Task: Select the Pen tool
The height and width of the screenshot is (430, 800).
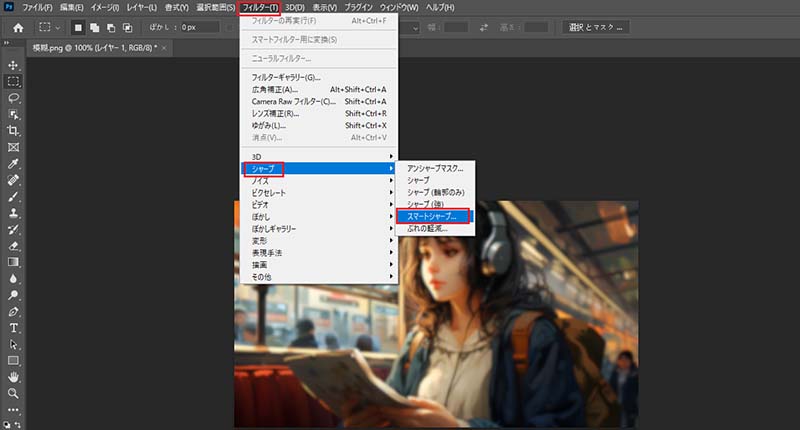Action: [x=13, y=311]
